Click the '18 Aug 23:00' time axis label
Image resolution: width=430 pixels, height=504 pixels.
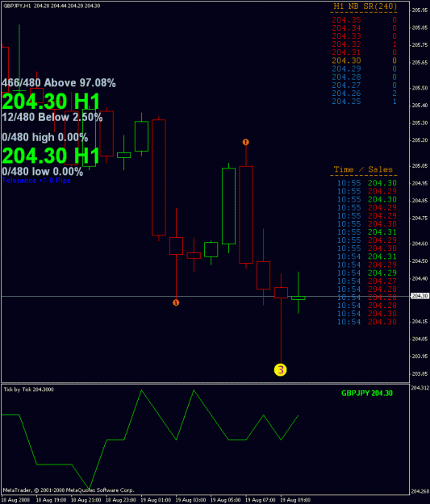tap(121, 500)
